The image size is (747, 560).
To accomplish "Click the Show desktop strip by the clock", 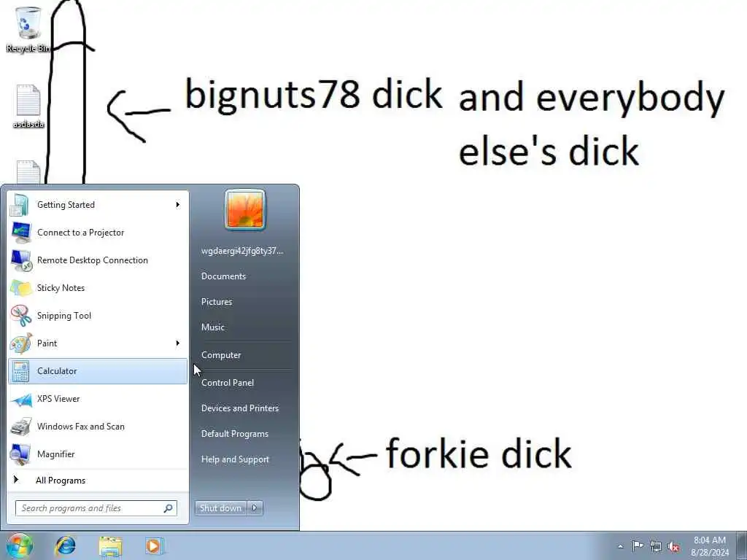I will [742, 545].
